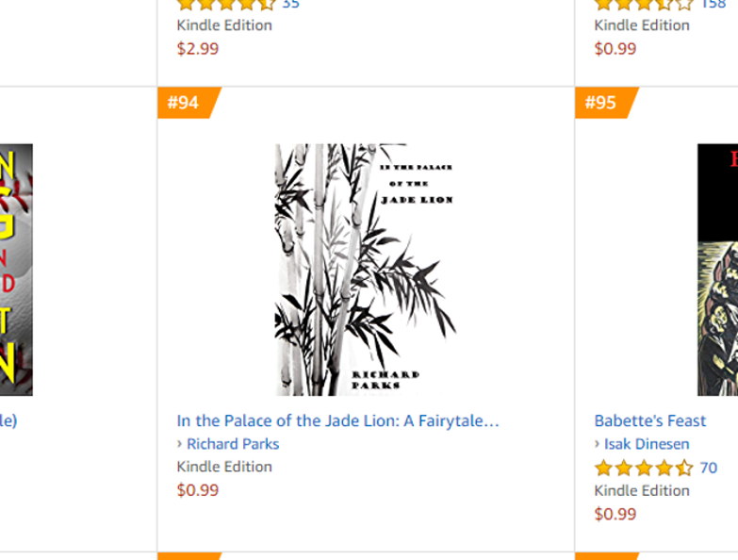
Task: Visit the Richard Parks author page
Action: (x=233, y=444)
